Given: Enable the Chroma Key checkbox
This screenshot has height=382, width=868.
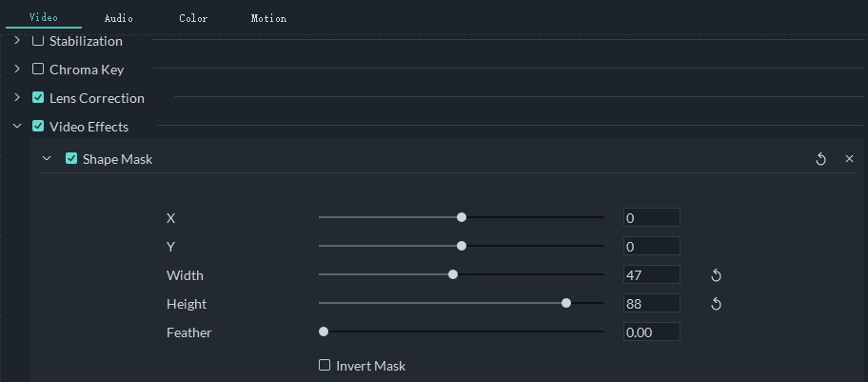Looking at the screenshot, I should [38, 69].
